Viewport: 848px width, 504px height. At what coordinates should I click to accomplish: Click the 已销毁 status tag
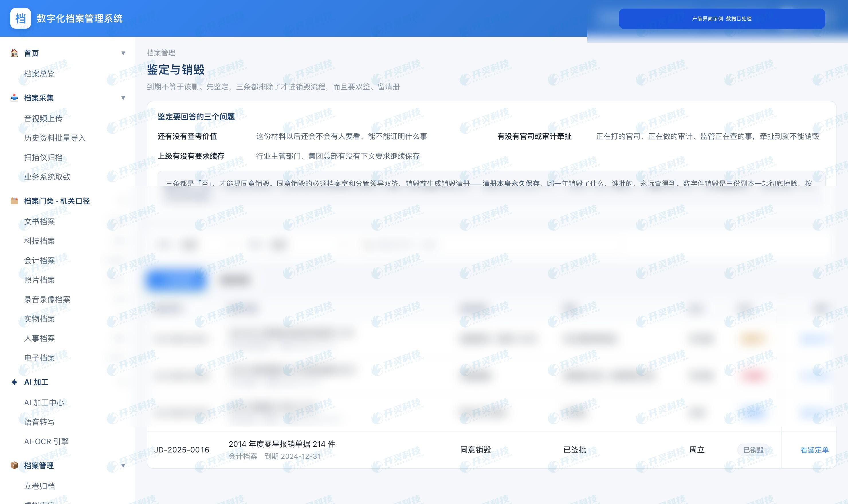[753, 450]
